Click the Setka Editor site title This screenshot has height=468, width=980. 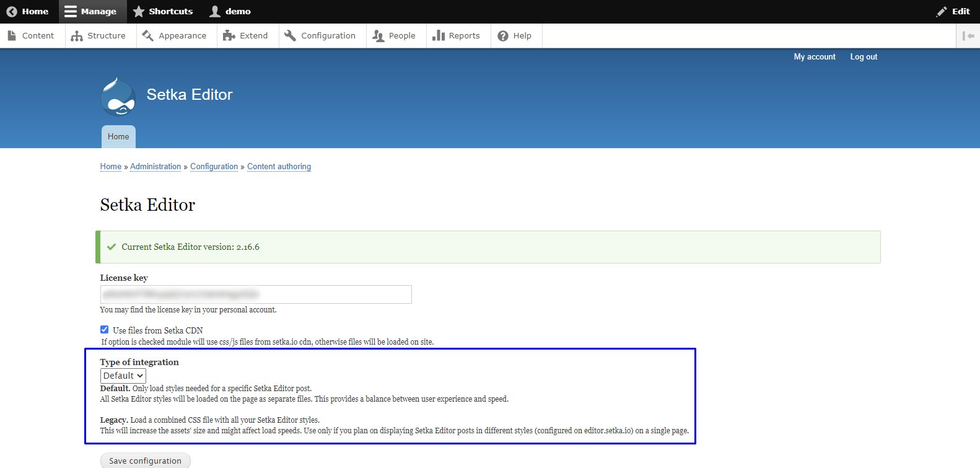tap(190, 94)
